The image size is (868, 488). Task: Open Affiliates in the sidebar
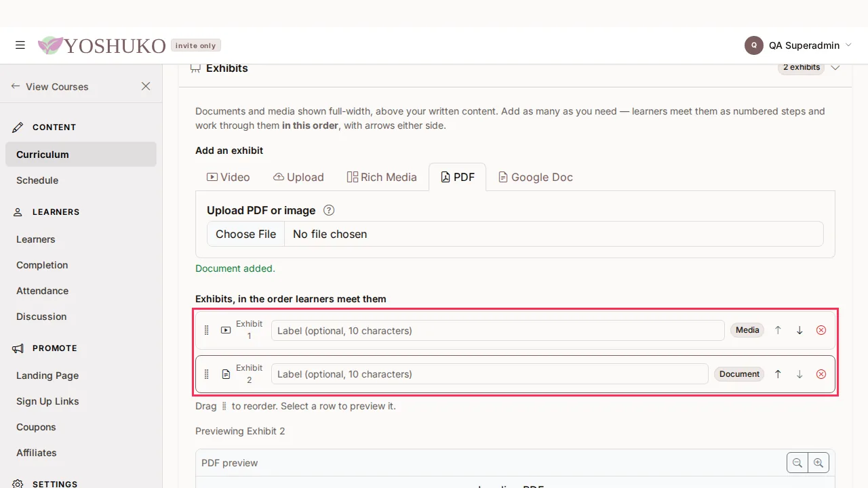click(81, 453)
